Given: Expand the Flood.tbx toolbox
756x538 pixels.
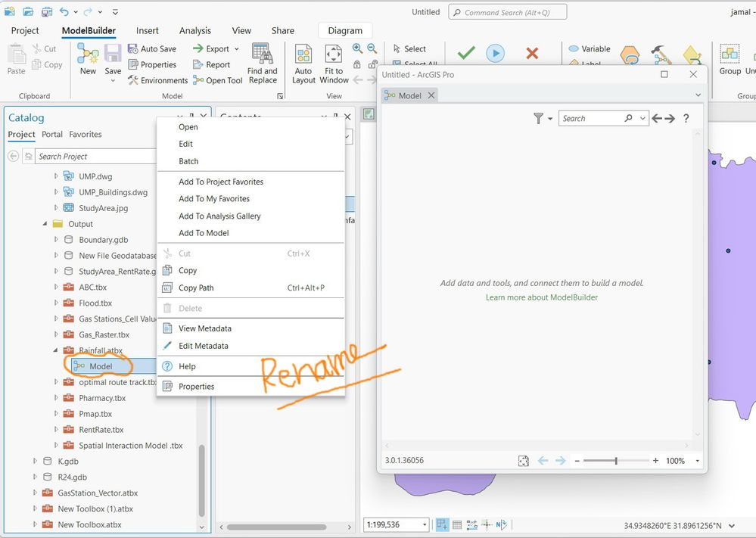Looking at the screenshot, I should click(x=56, y=303).
